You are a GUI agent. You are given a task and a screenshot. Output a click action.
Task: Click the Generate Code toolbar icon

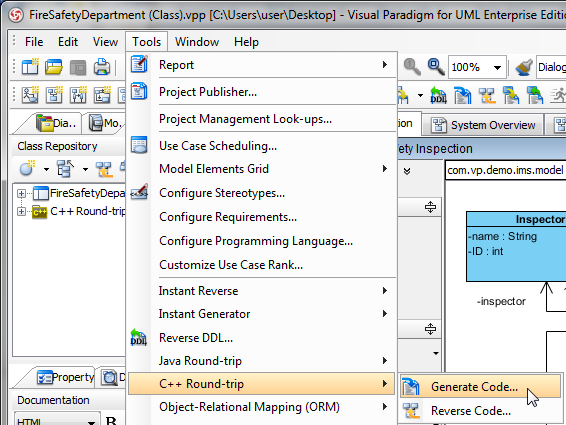pos(463,95)
